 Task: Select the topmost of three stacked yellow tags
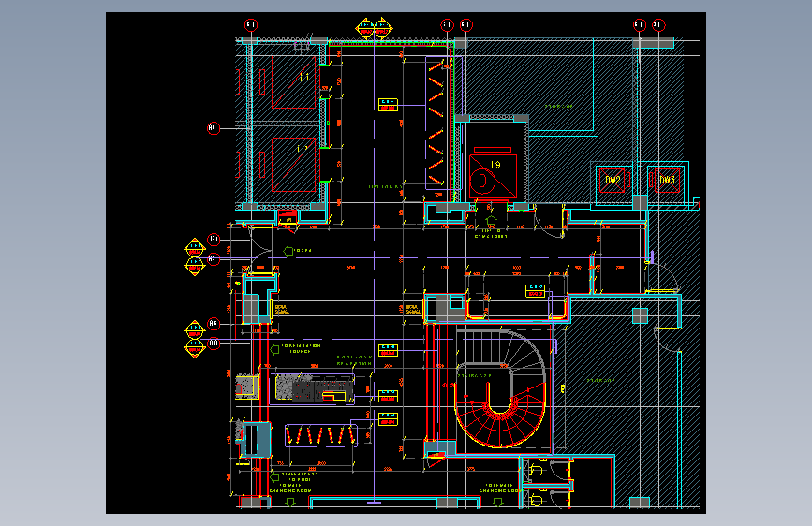(388, 350)
